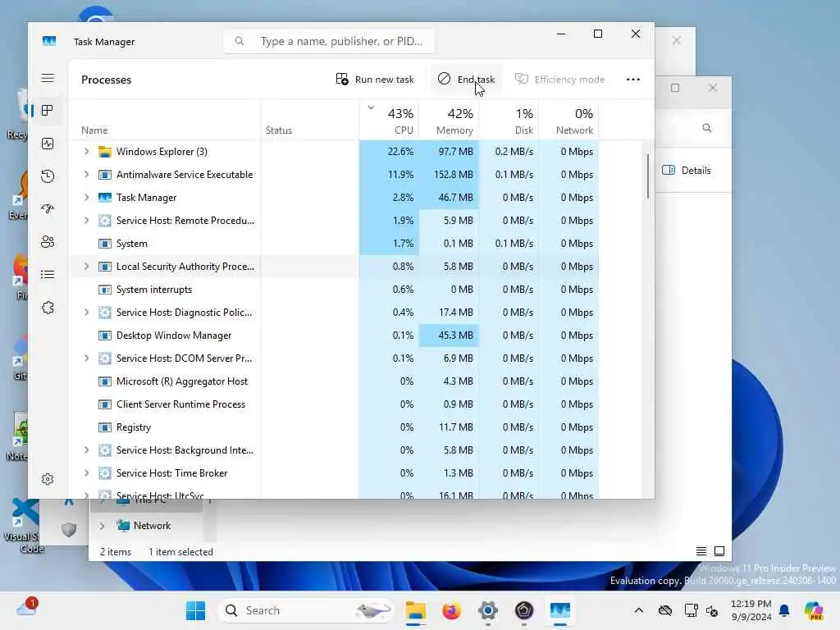Screen dimensions: 840x630
Task: Sort processes by the Name column
Action: coord(165,121)
